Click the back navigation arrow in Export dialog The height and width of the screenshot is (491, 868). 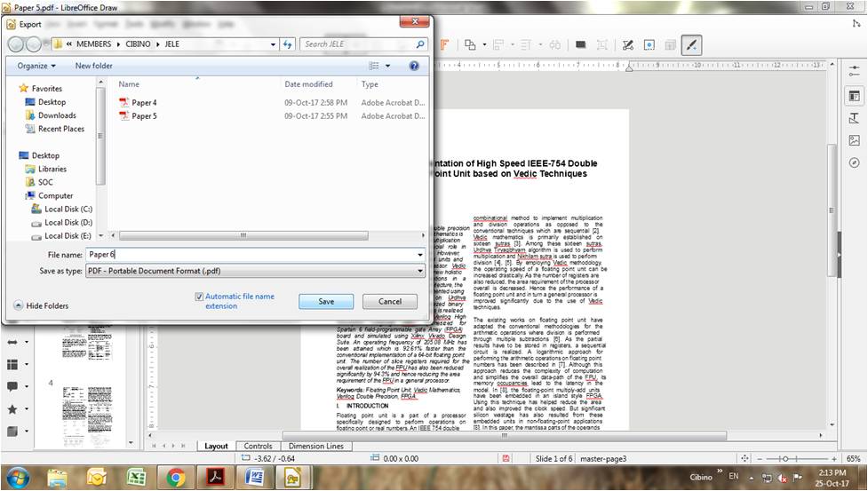pos(16,44)
